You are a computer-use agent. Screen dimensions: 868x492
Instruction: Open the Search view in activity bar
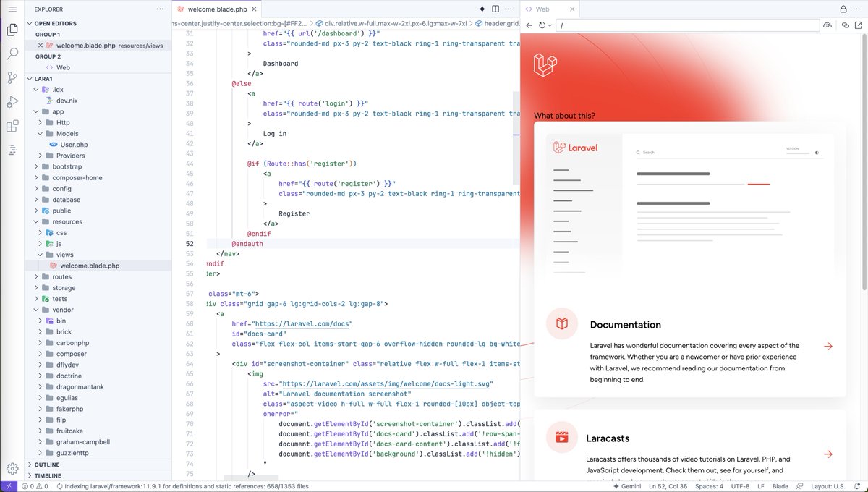coord(12,54)
